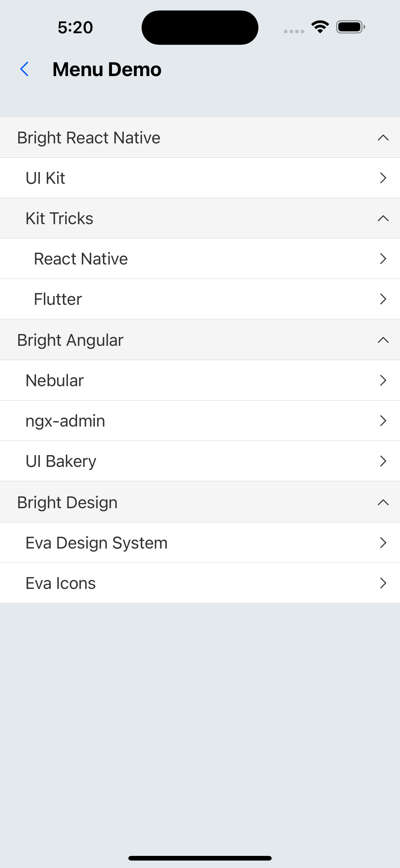Image resolution: width=400 pixels, height=868 pixels.
Task: Collapse the Bright Angular section
Action: pos(383,340)
